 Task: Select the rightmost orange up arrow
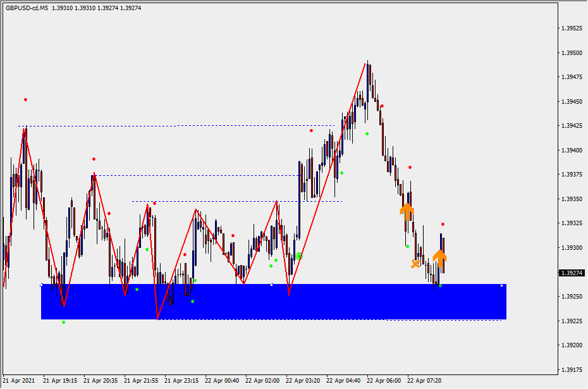pyautogui.click(x=439, y=257)
